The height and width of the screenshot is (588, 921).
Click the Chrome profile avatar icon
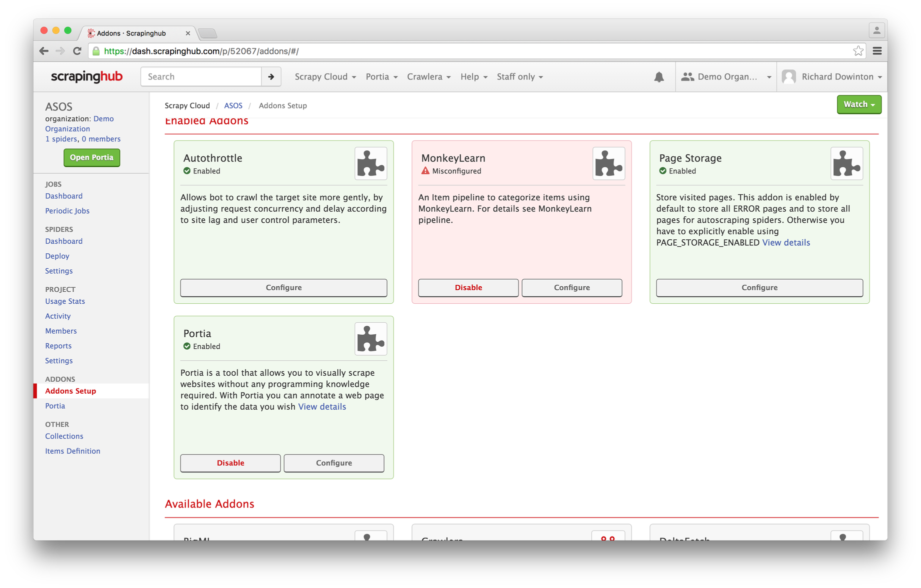(x=876, y=30)
